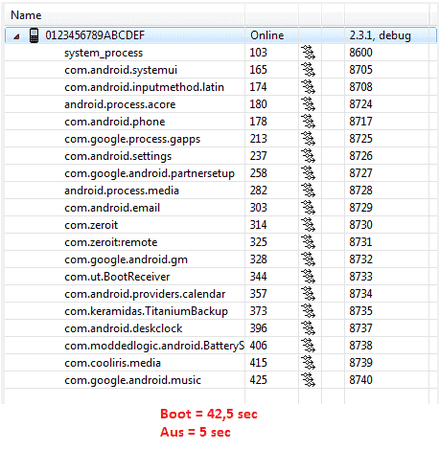Click the debug icon beside com.keramidas.TitaniumBackup
Image resolution: width=439 pixels, height=450 pixels.
coord(308,311)
